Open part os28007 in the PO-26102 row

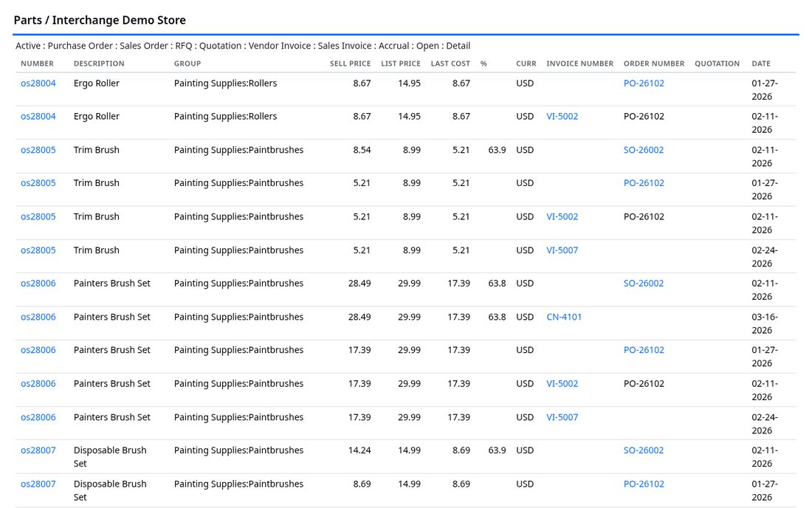pyautogui.click(x=38, y=484)
